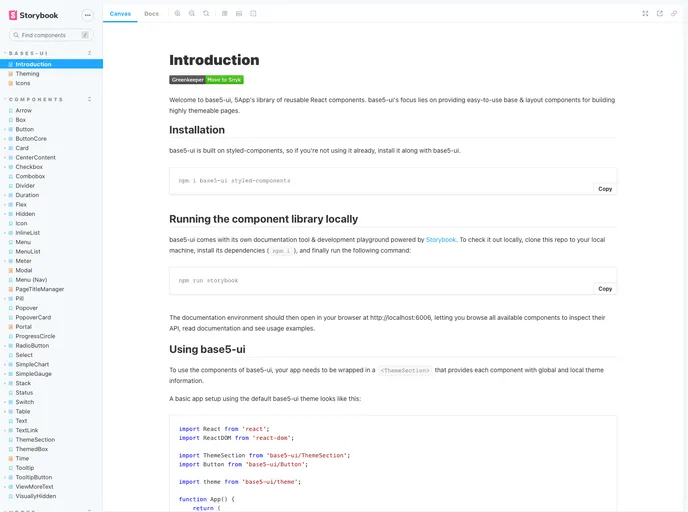Viewport: 688px width, 512px height.
Task: Expand the Button component in sidebar
Action: 24,129
